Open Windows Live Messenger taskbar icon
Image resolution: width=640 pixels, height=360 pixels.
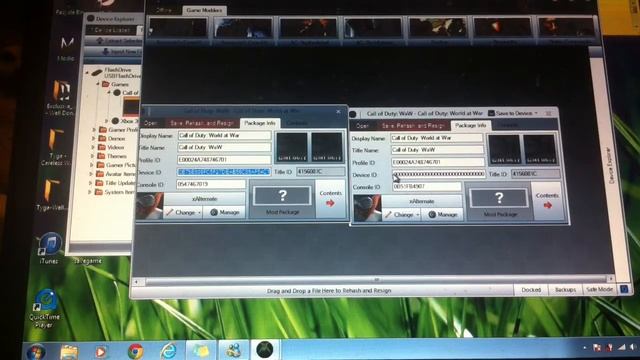[233, 350]
